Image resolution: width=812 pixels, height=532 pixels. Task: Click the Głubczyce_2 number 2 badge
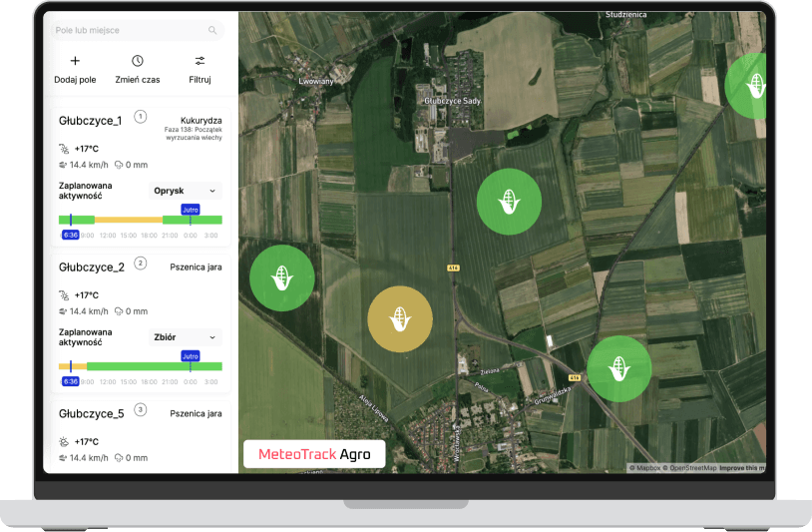point(141,264)
